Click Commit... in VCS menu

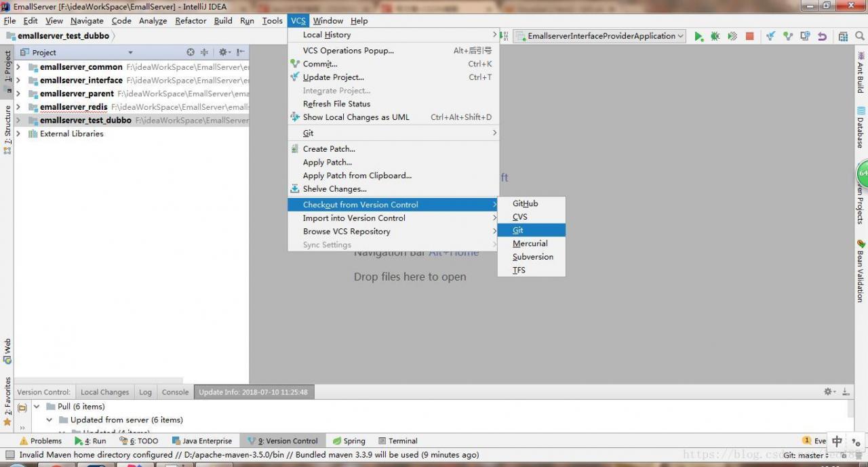[x=393, y=64]
